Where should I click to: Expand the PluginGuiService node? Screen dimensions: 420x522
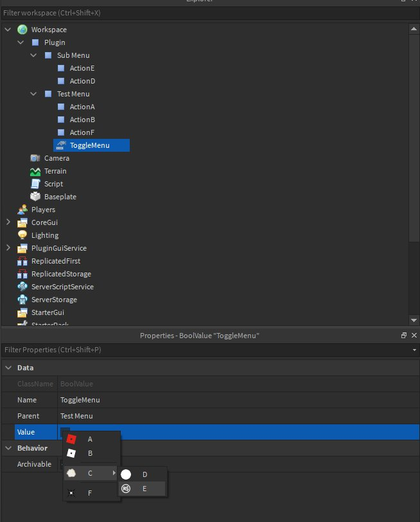click(x=8, y=248)
